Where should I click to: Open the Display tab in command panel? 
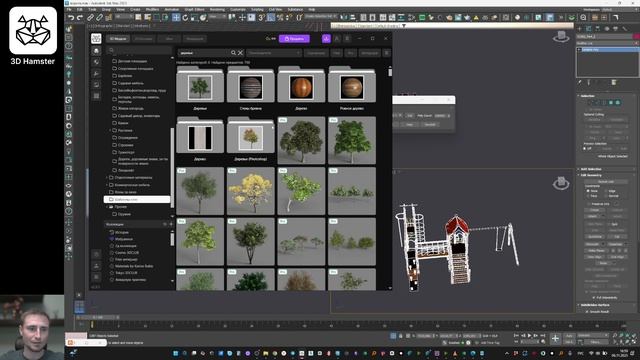pos(616,29)
